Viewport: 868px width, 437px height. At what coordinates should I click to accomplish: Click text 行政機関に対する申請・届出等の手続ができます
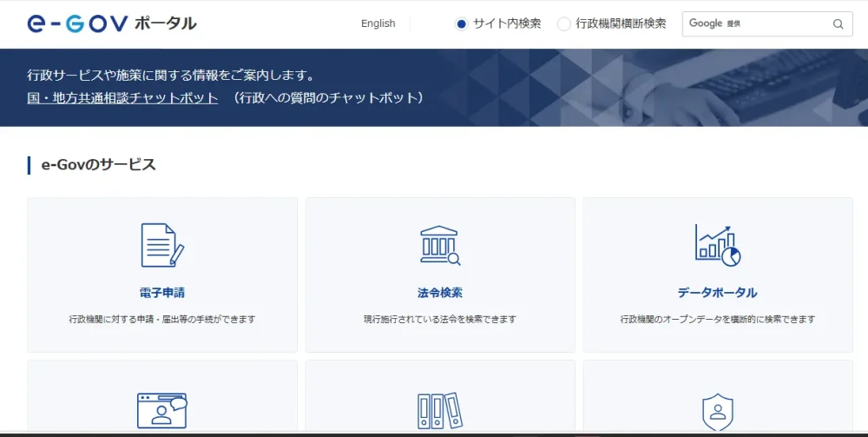162,319
